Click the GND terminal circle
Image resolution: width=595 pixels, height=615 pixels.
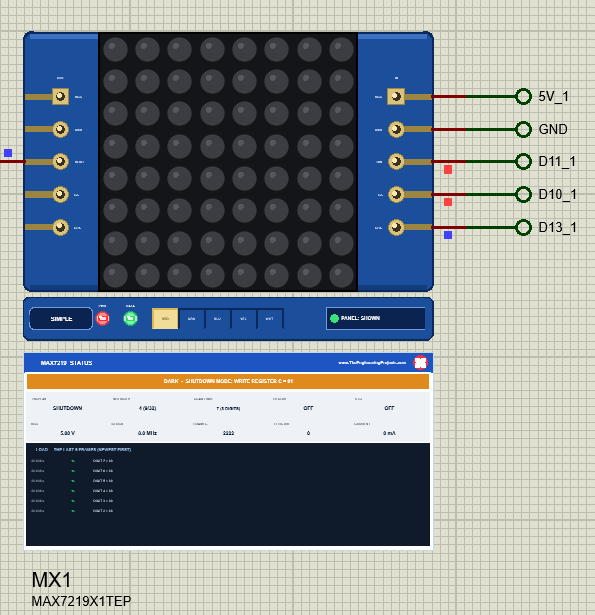pyautogui.click(x=524, y=129)
